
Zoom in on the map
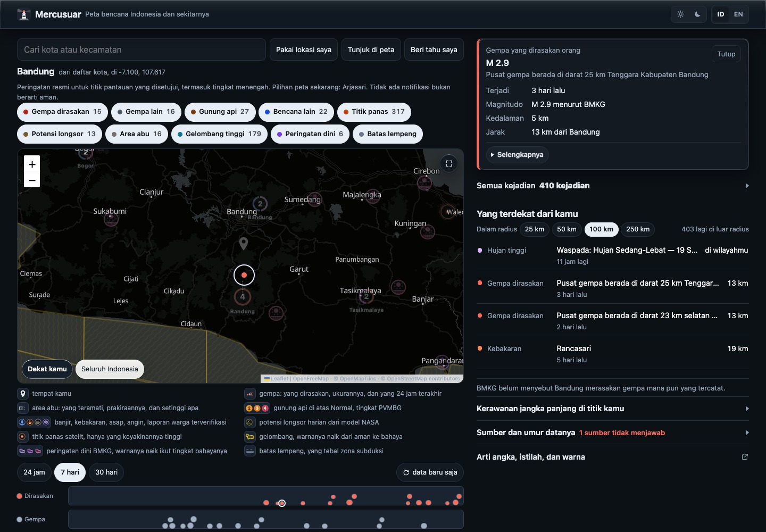(x=32, y=164)
